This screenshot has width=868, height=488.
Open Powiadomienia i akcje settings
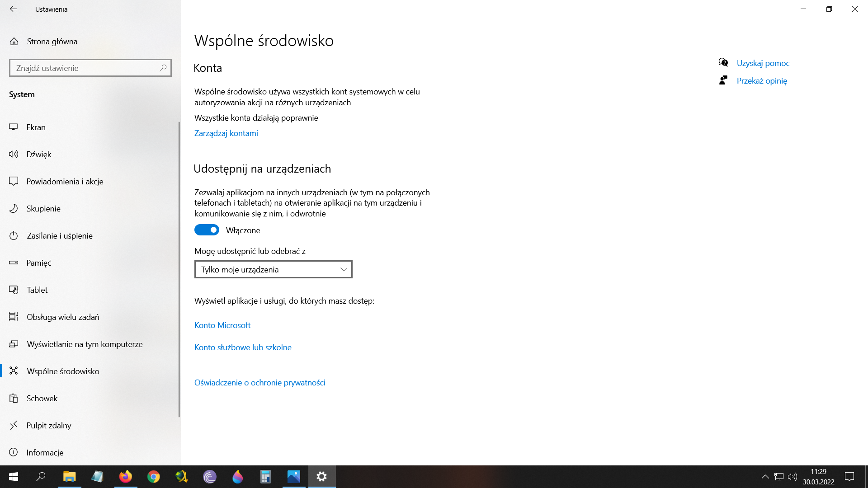click(65, 181)
